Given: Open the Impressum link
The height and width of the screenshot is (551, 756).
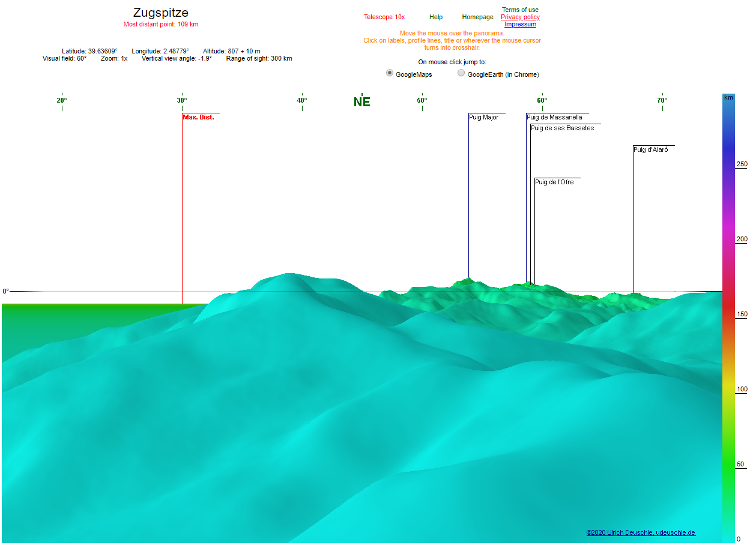Looking at the screenshot, I should click(x=520, y=25).
